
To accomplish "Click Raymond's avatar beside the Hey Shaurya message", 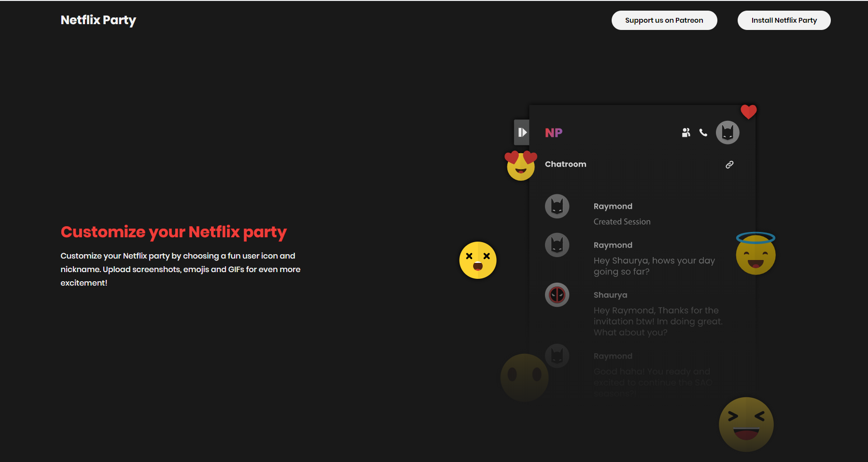I will [x=557, y=245].
